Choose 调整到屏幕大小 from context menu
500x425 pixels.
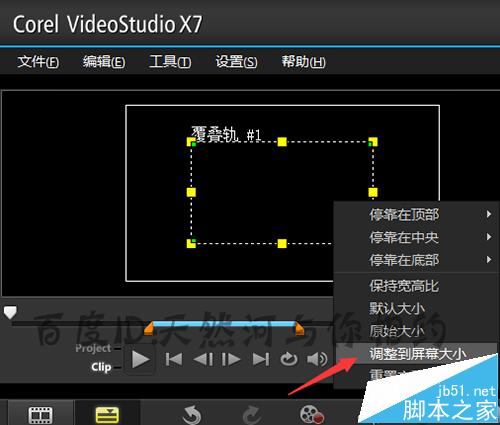pos(416,354)
